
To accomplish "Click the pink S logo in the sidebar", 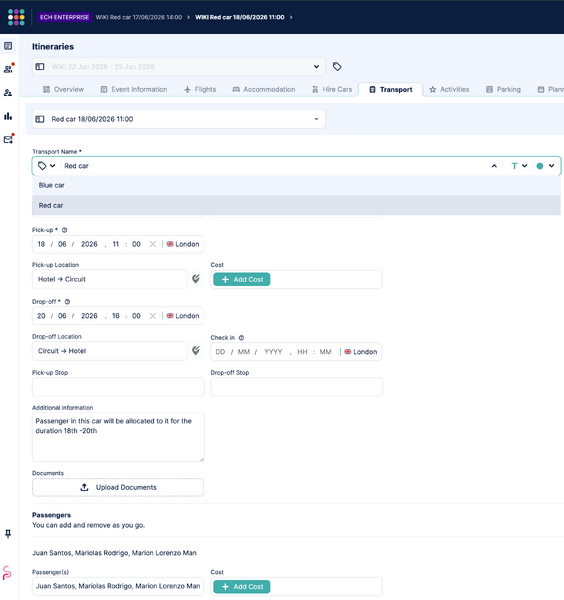I will pyautogui.click(x=7, y=573).
